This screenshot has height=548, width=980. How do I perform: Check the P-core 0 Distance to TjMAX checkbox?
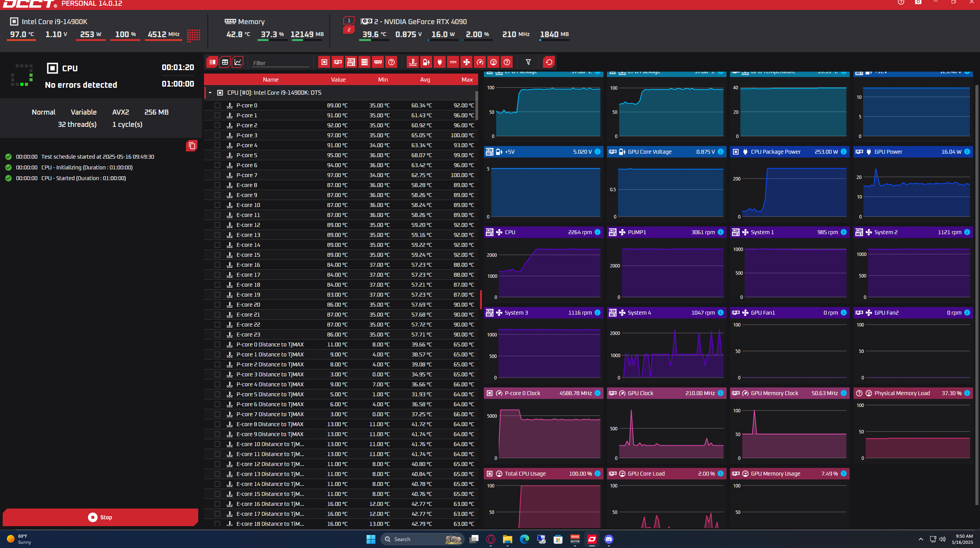(x=217, y=345)
